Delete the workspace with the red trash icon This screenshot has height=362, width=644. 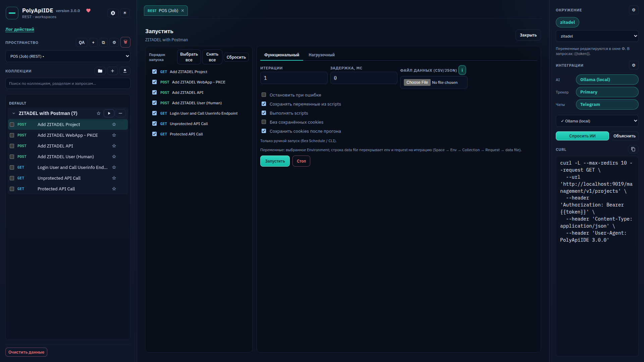(125, 42)
